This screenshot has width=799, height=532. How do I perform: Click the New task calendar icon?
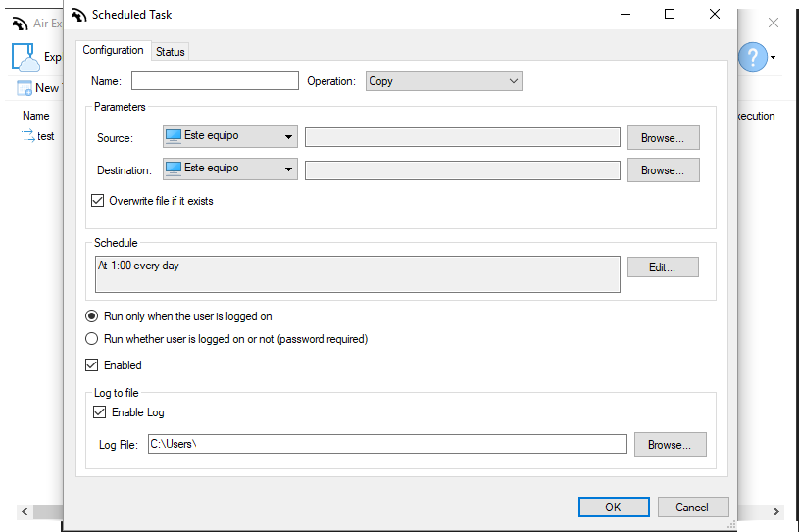[x=25, y=88]
